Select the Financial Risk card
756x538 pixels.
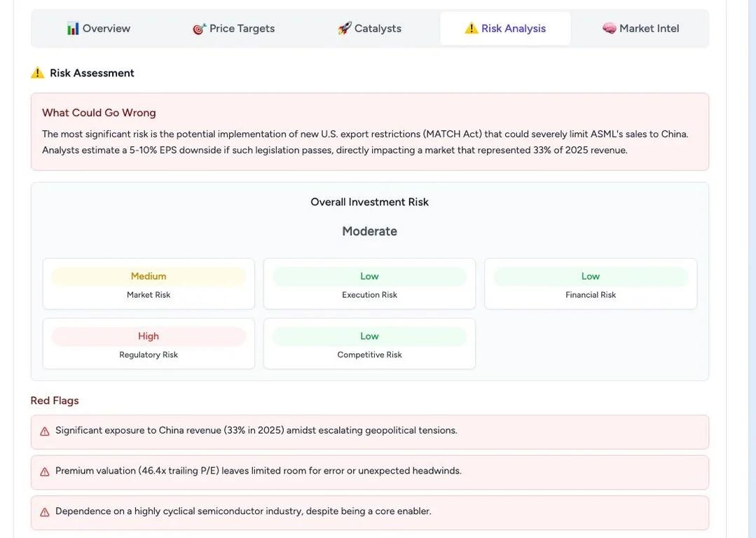coord(591,284)
